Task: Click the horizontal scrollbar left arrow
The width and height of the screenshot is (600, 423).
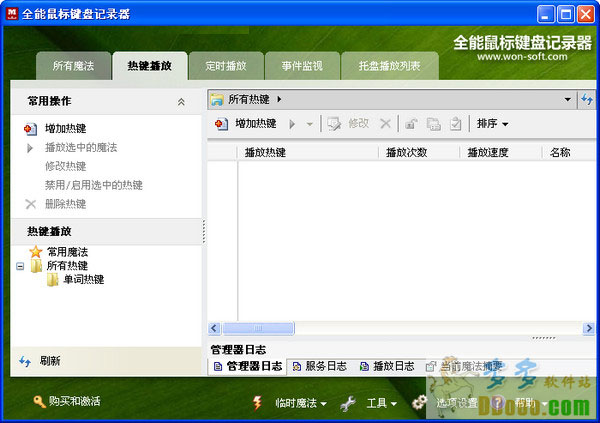Action: 214,328
